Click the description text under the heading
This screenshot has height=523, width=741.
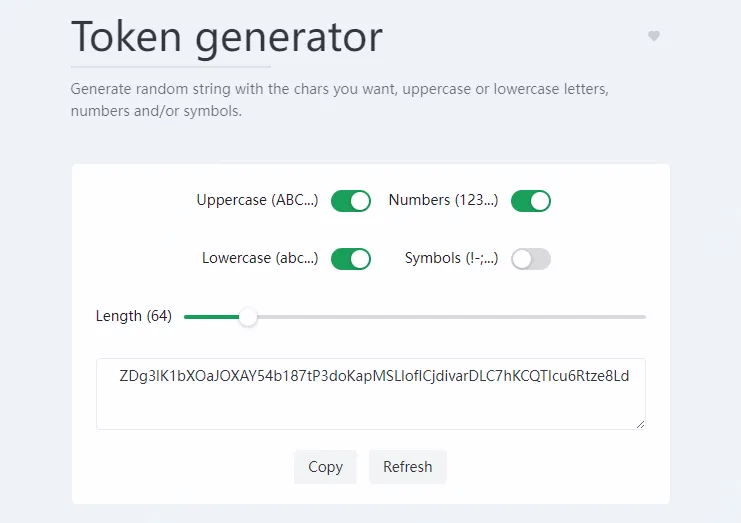340,100
